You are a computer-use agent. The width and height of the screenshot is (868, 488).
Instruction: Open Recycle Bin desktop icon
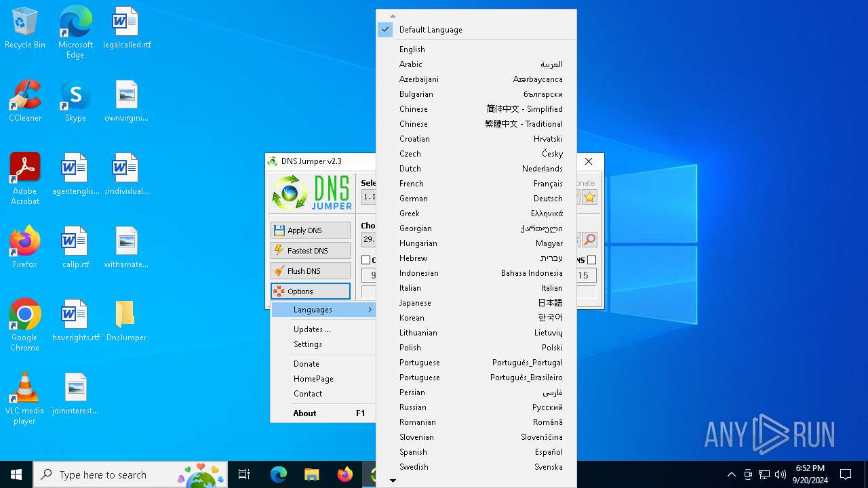tap(25, 28)
